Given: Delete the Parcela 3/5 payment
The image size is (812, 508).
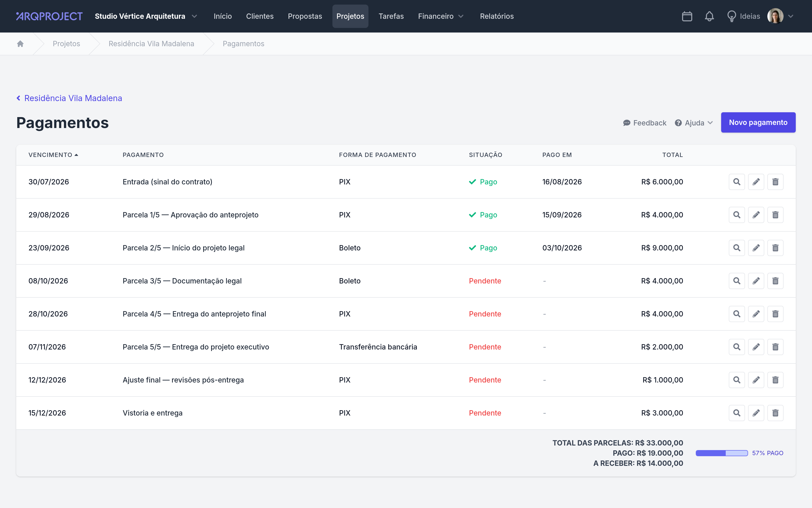Looking at the screenshot, I should (775, 281).
